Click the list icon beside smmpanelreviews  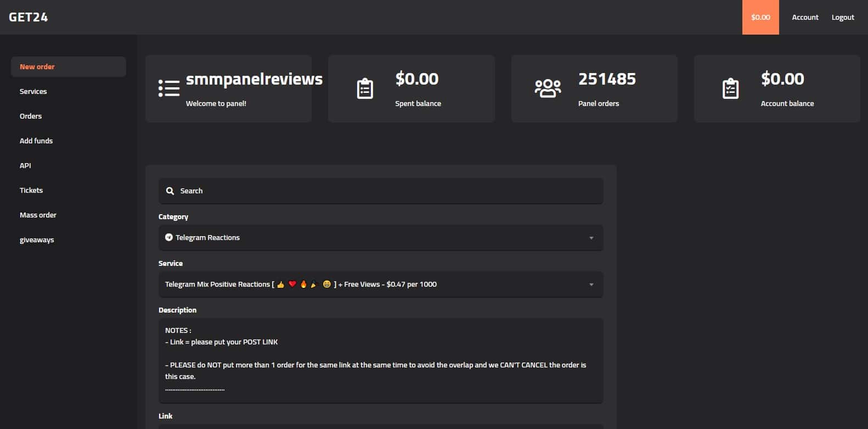[x=169, y=88]
